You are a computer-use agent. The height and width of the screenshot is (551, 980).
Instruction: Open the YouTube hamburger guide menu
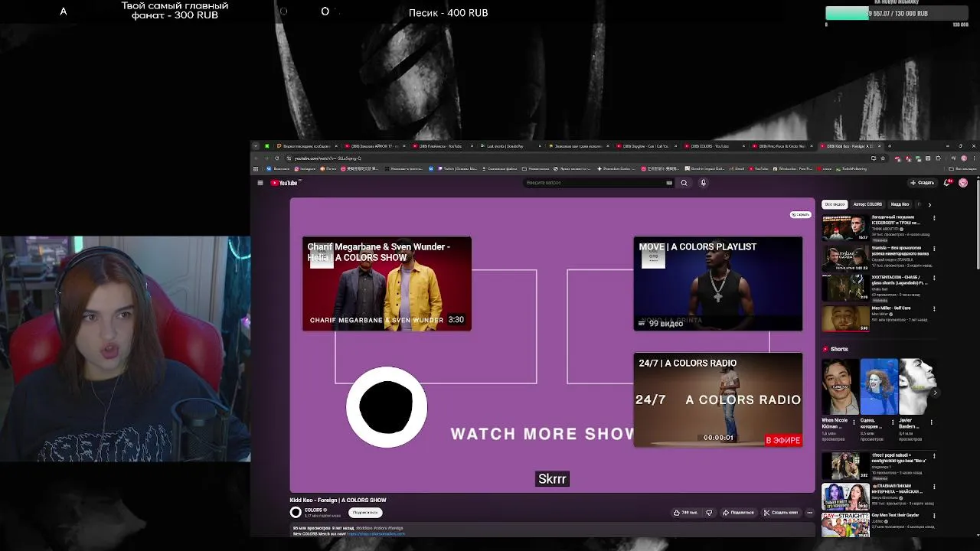point(260,183)
